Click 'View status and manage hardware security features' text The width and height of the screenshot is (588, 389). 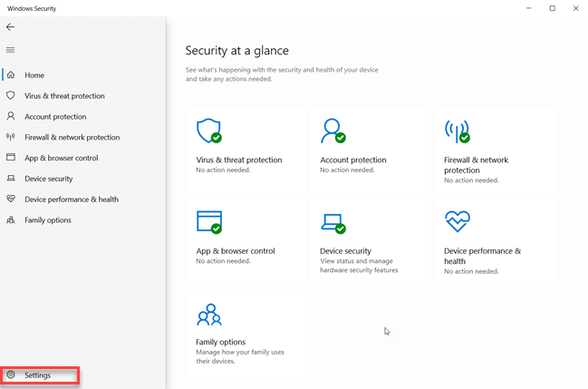[x=359, y=266]
